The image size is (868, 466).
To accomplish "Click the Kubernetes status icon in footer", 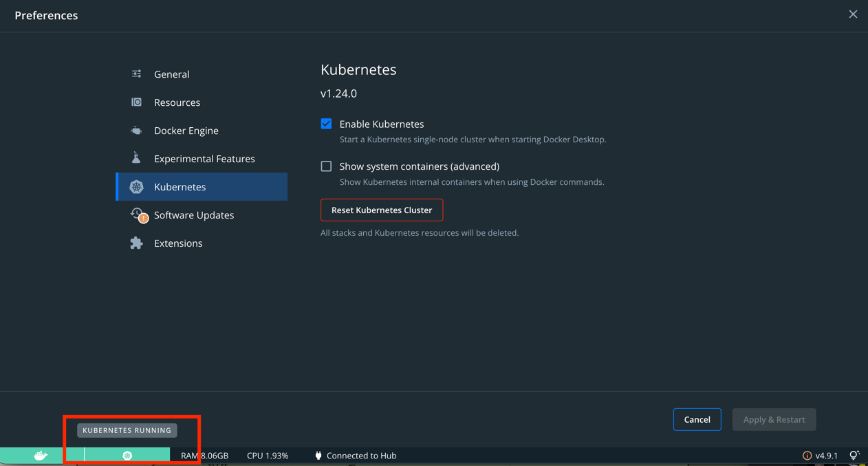I will (127, 455).
